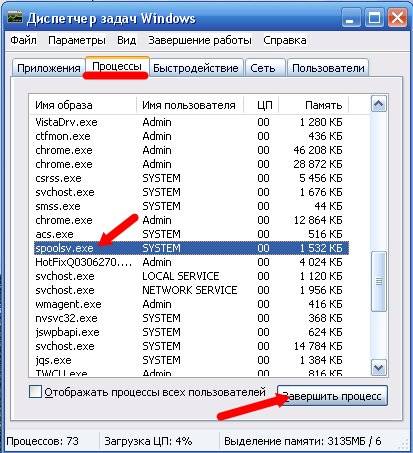The image size is (413, 453).
Task: Open the Вид menu
Action: click(x=127, y=40)
